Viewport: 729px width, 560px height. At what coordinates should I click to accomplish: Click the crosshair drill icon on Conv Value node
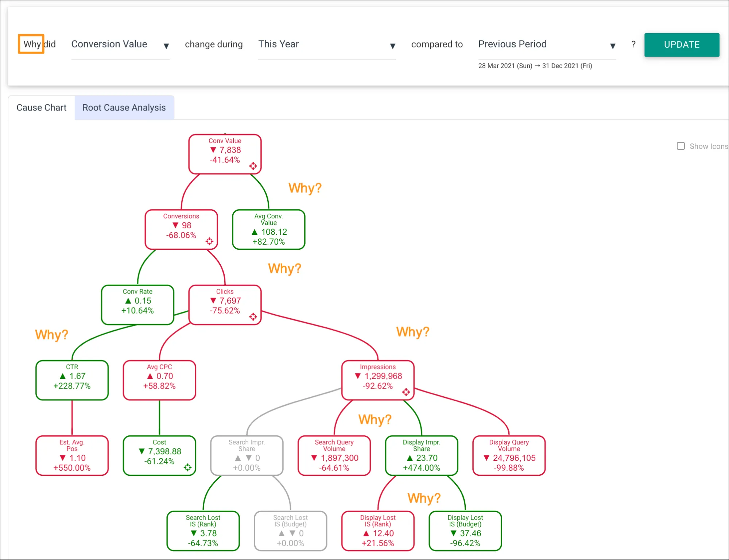click(x=253, y=166)
